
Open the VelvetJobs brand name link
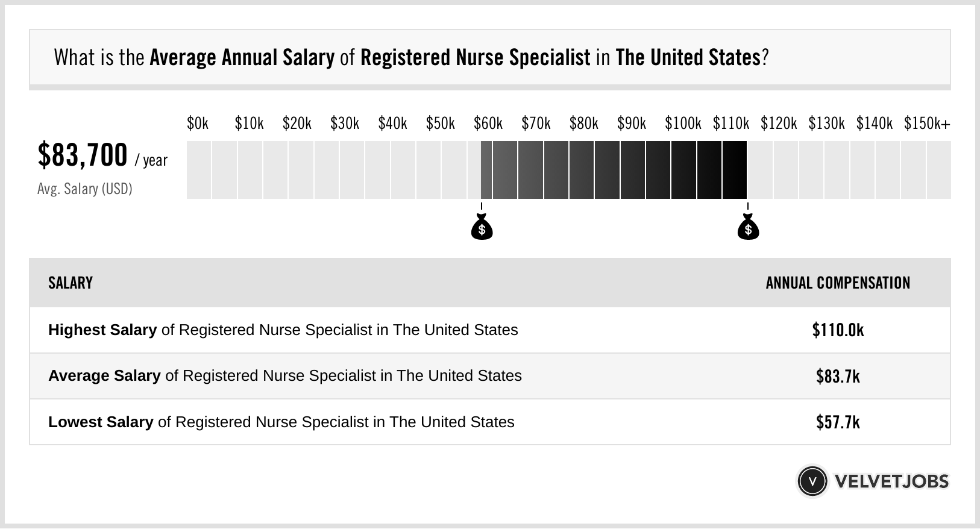(x=891, y=481)
